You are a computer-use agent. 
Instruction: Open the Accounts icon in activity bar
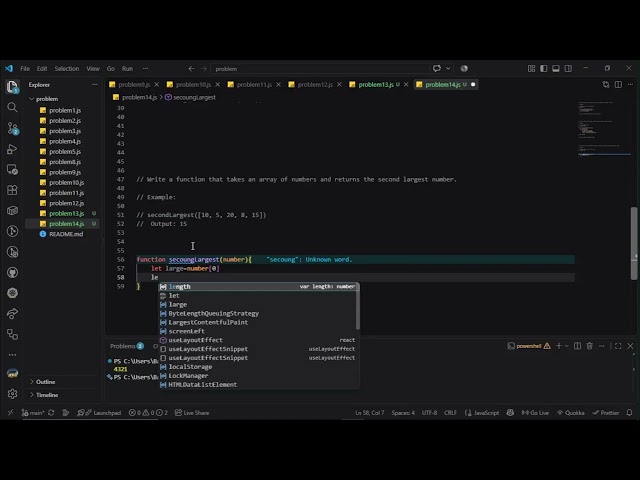12,373
